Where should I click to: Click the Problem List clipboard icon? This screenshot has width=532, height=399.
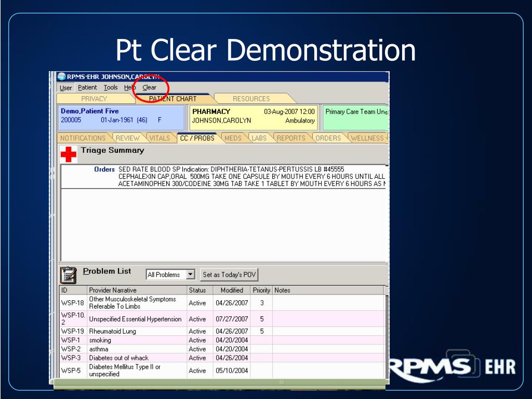tap(68, 275)
